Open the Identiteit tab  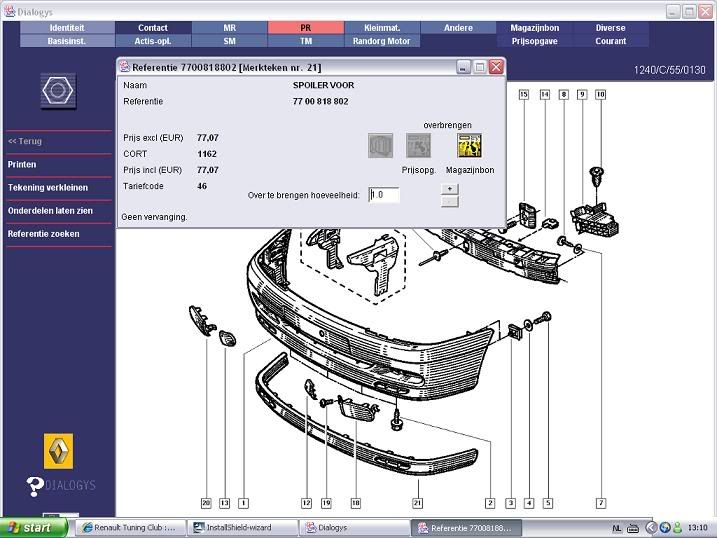pos(67,28)
